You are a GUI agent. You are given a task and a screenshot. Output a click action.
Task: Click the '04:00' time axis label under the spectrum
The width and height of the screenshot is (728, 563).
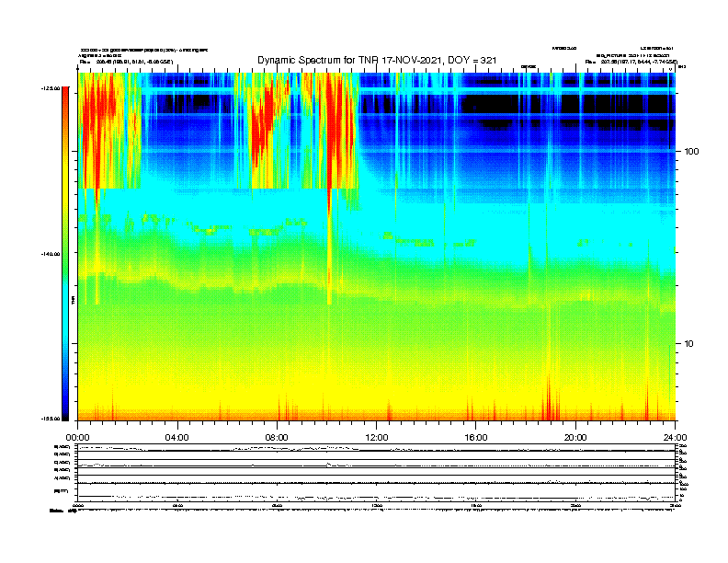click(x=177, y=438)
